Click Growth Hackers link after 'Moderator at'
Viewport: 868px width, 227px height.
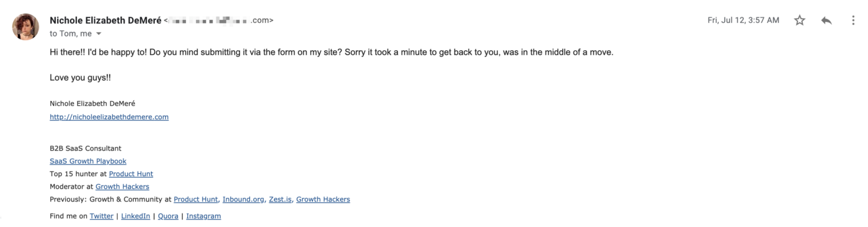tap(122, 187)
